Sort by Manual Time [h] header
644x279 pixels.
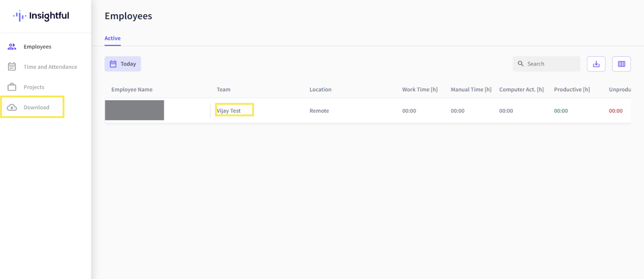[471, 90]
